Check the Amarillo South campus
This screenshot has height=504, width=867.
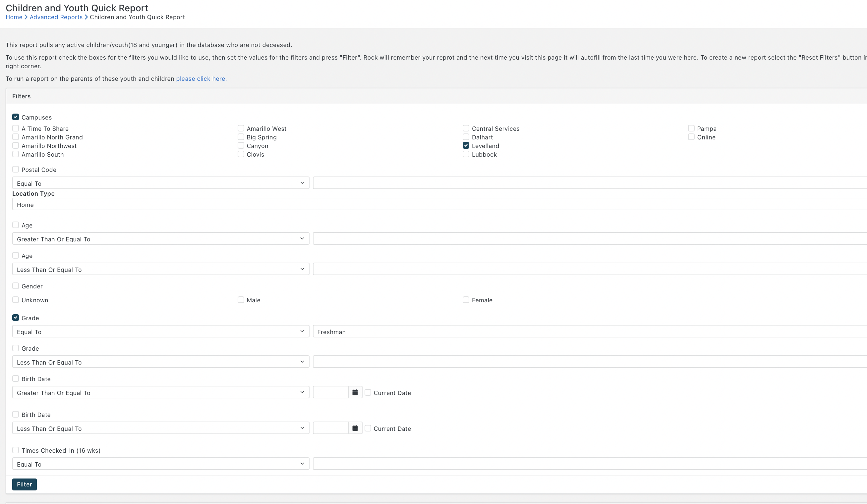(16, 154)
